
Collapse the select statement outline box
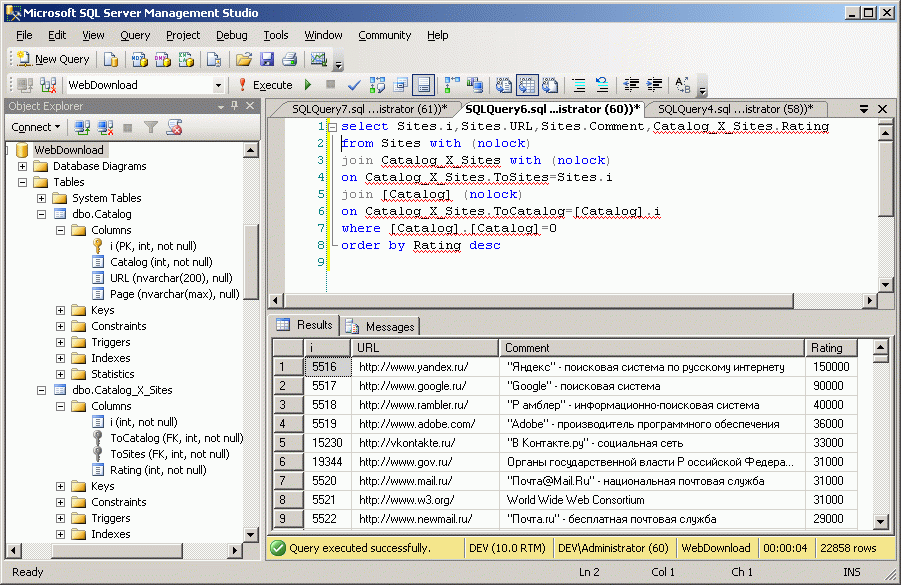click(332, 127)
